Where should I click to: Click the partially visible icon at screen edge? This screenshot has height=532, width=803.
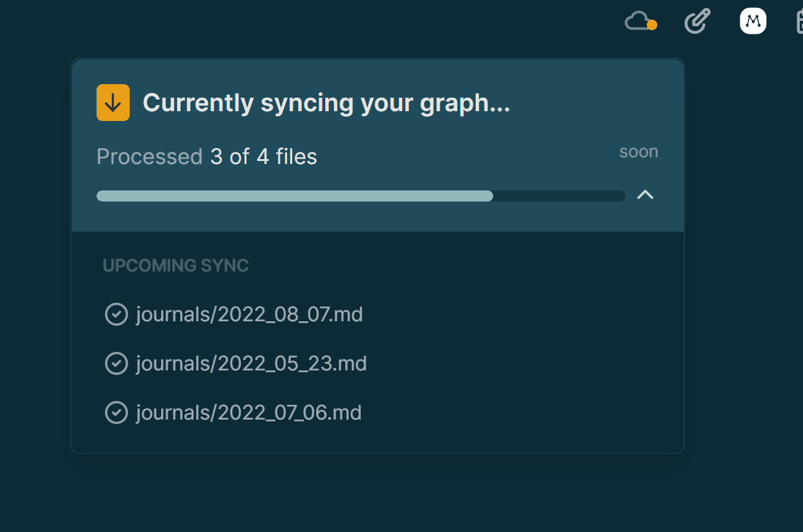[799, 21]
